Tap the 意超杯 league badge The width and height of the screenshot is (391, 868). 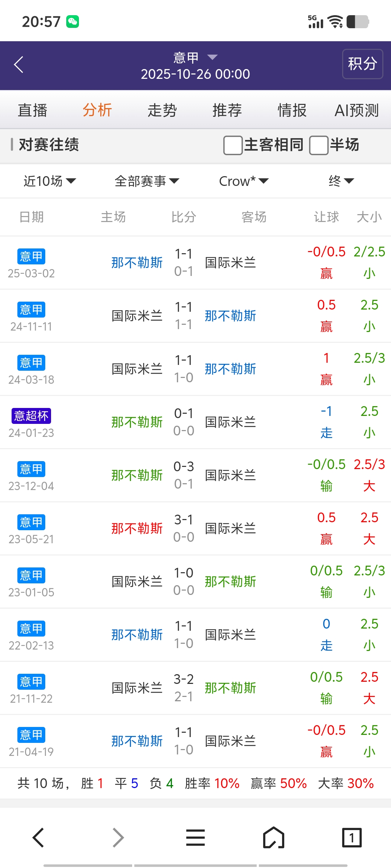tap(31, 416)
